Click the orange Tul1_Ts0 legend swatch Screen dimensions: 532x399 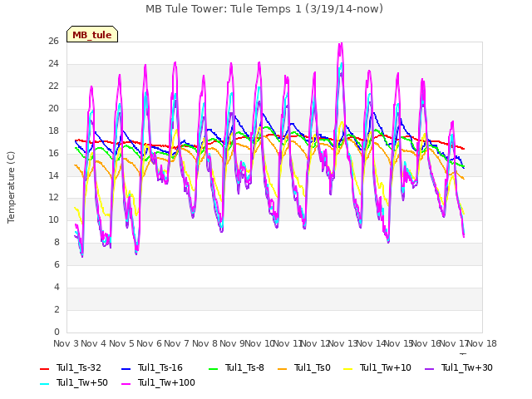pyautogui.click(x=282, y=369)
